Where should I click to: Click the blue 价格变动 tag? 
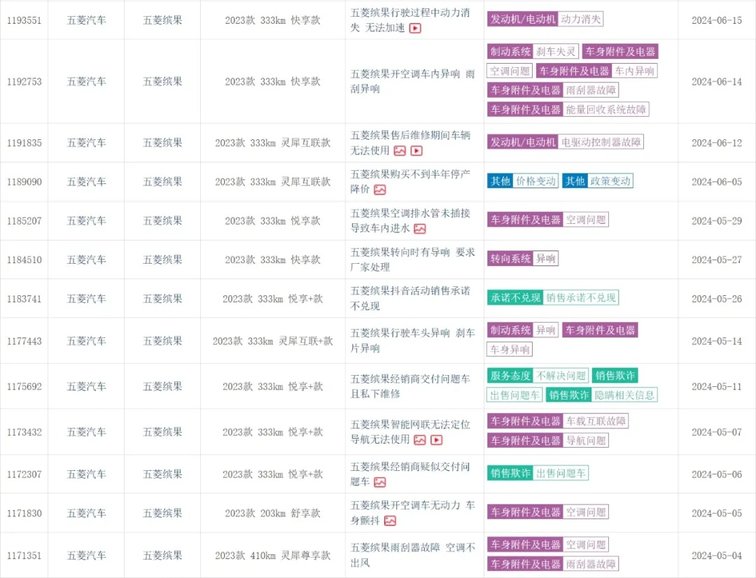(536, 181)
